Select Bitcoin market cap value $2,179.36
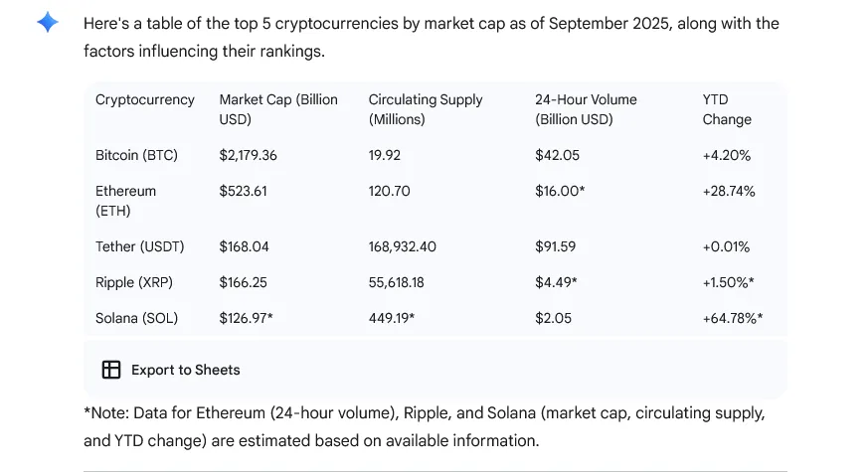This screenshot has width=868, height=472. click(248, 155)
